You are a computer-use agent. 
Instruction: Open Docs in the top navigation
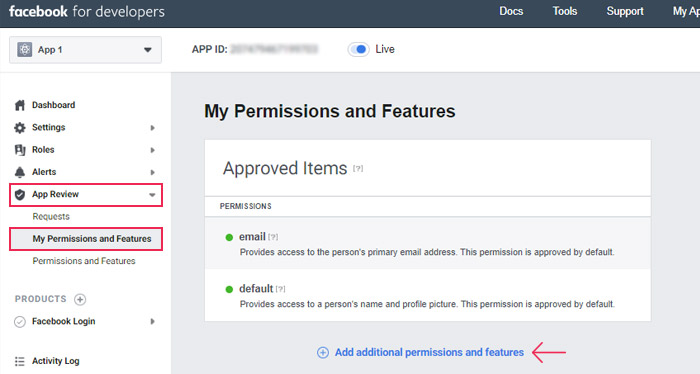pyautogui.click(x=511, y=12)
